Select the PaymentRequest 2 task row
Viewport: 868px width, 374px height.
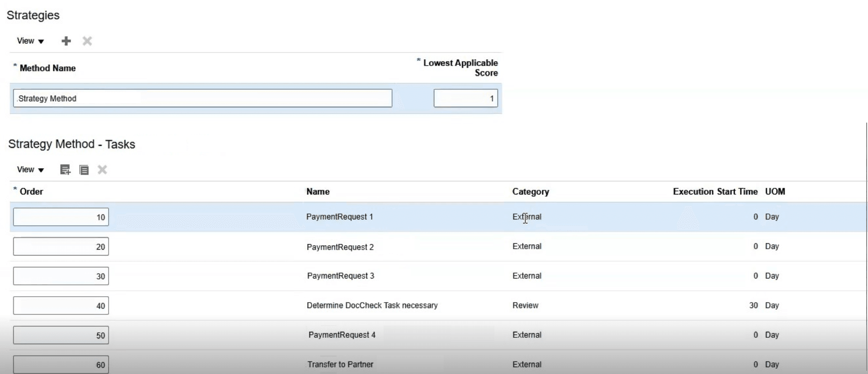438,246
